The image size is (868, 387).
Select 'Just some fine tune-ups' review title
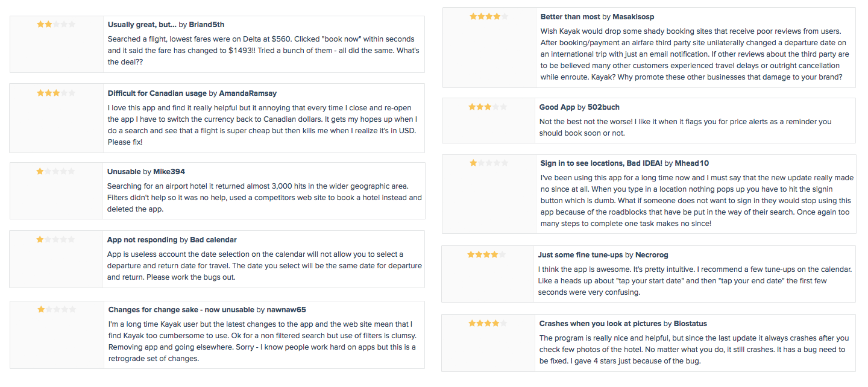[x=581, y=255]
